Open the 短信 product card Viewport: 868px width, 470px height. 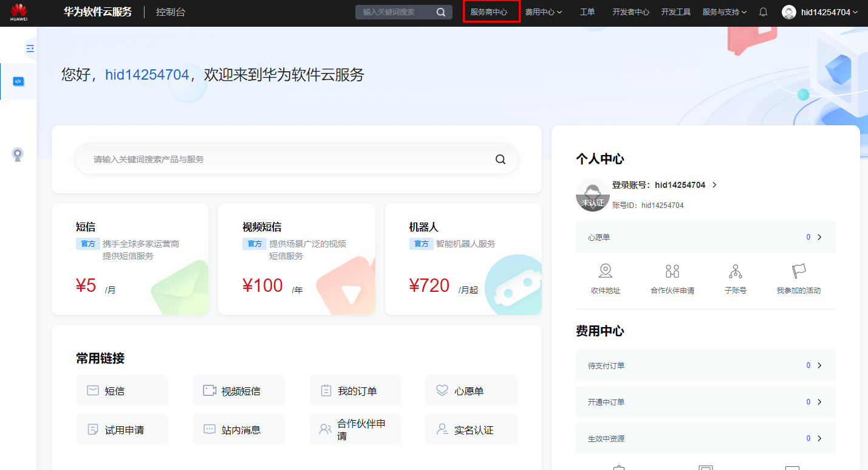[x=130, y=259]
